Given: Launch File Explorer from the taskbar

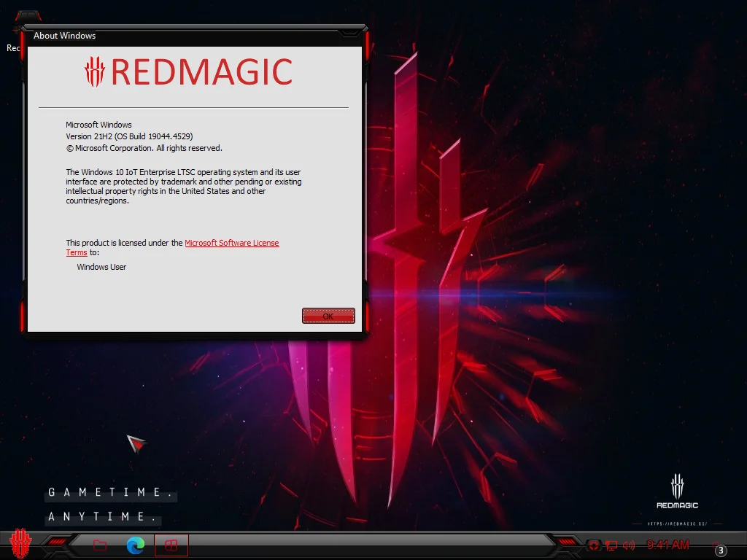Looking at the screenshot, I should click(99, 545).
